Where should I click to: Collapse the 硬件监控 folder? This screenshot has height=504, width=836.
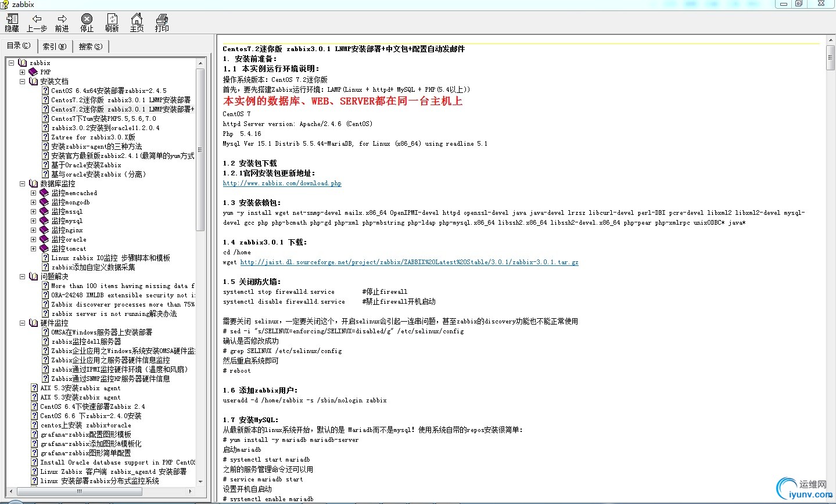tap(22, 323)
